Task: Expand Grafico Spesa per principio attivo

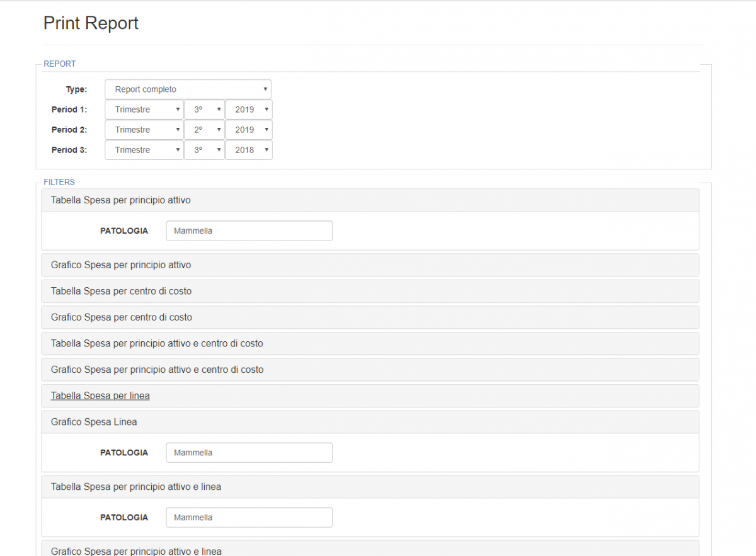Action: point(121,265)
